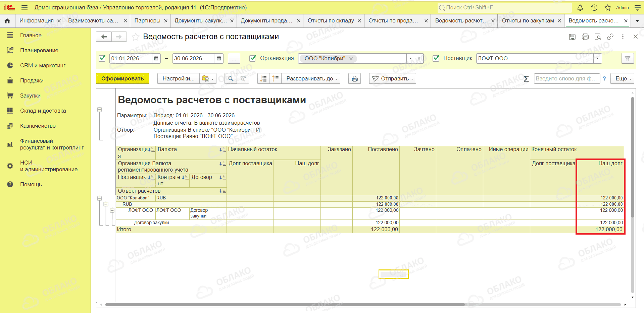
Task: Open tab list dropdown arrow
Action: 637,21
